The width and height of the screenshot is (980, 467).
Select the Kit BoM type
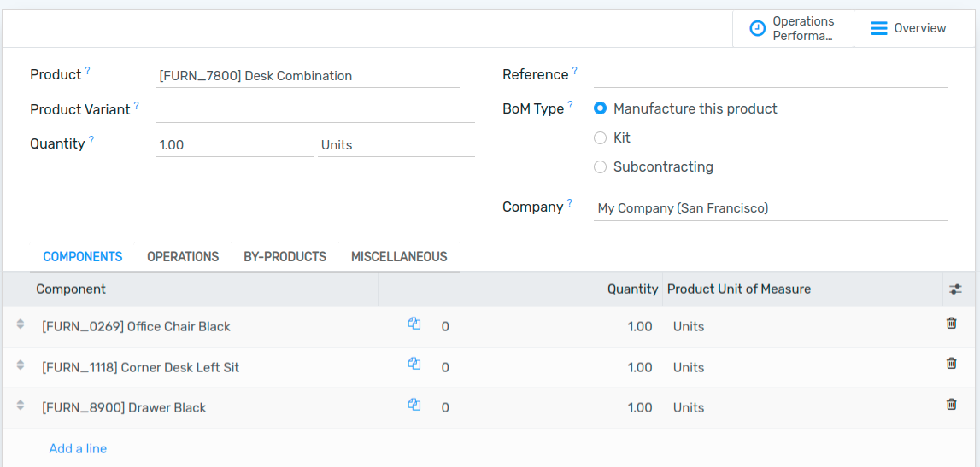click(x=600, y=138)
